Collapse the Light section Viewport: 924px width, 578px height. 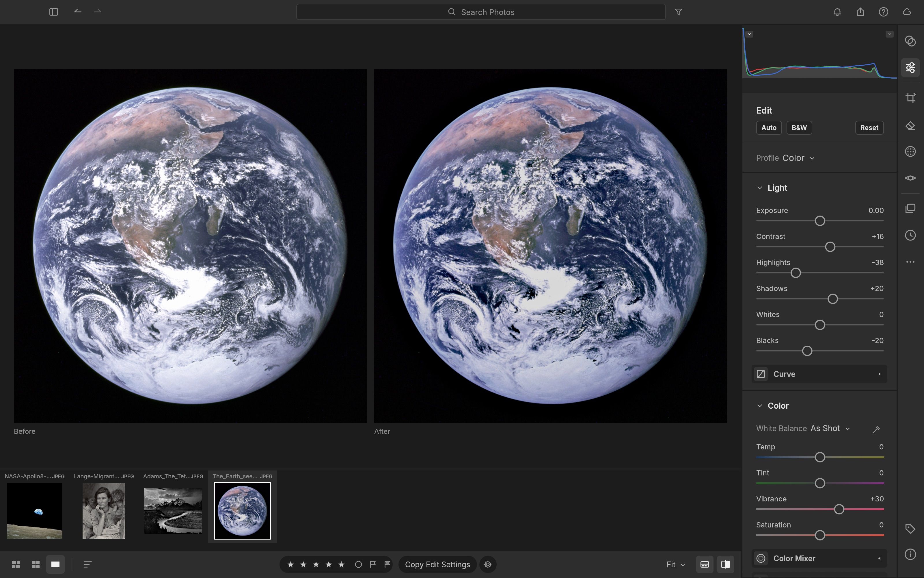pos(759,188)
